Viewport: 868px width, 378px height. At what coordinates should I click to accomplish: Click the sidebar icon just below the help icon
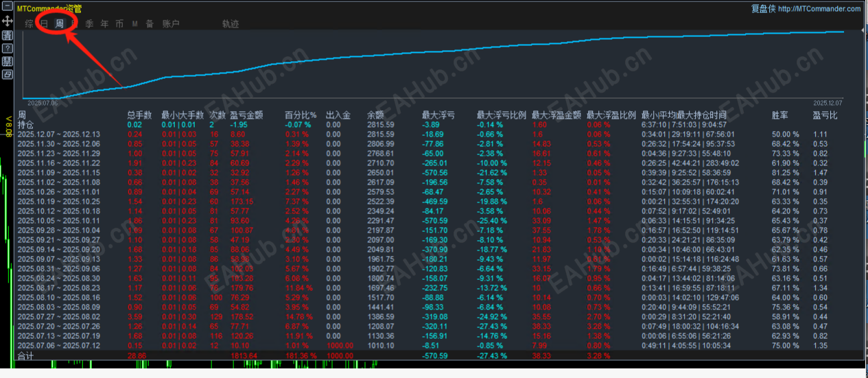(x=8, y=62)
